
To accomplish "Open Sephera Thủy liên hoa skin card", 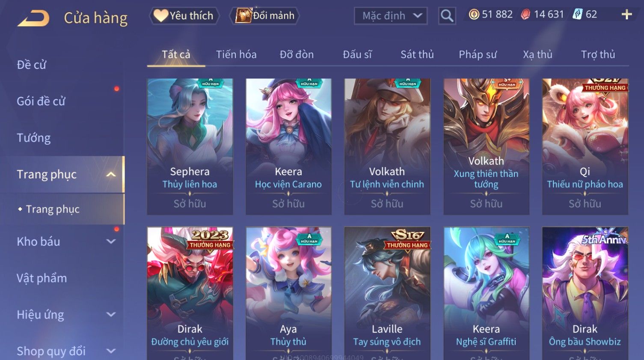I will (190, 146).
